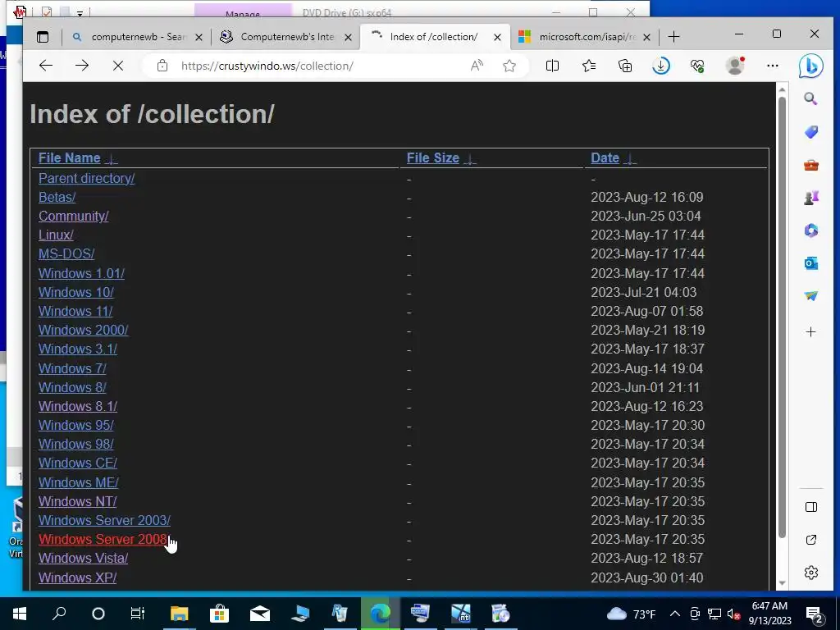Open the Collections panel
840x630 pixels.
pos(625,66)
